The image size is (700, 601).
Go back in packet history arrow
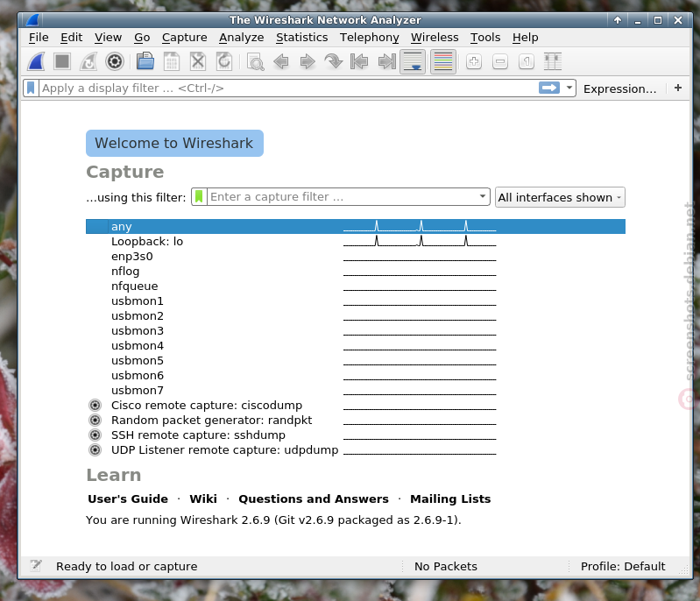point(281,61)
